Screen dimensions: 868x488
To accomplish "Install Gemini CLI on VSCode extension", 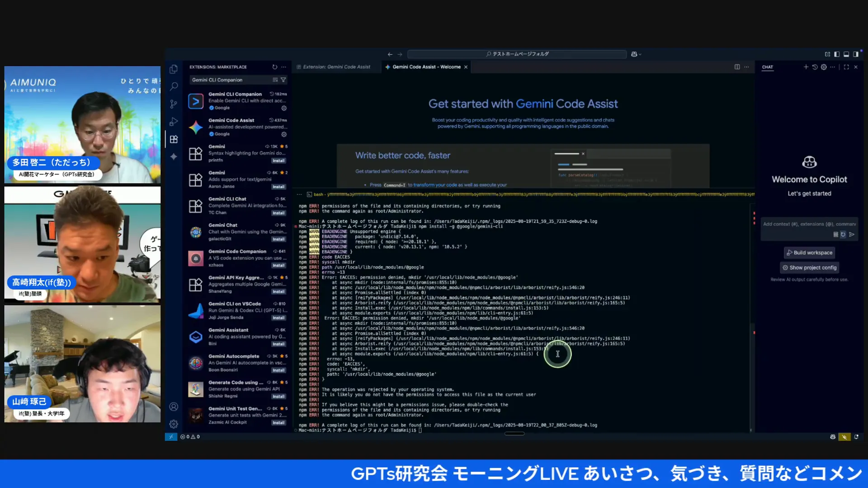I will pyautogui.click(x=278, y=318).
